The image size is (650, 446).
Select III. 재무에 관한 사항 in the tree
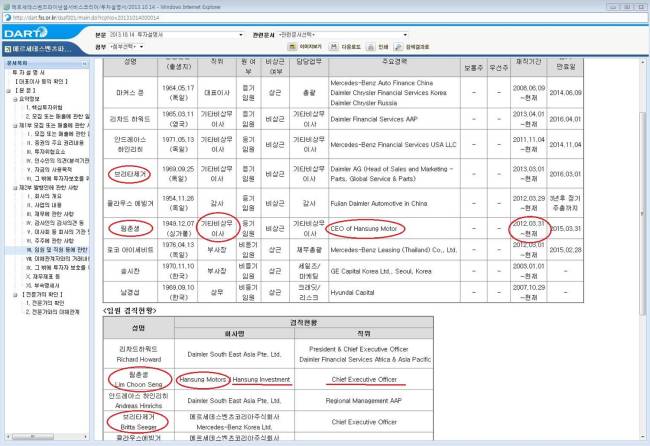(50, 214)
